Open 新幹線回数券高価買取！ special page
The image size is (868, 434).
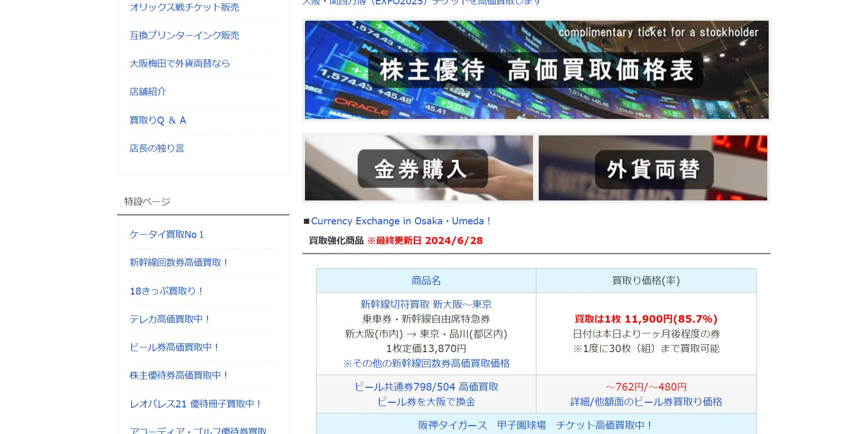point(178,263)
